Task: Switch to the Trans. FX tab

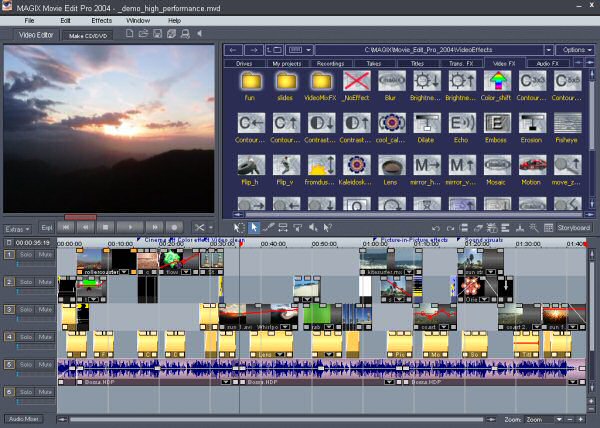Action: [x=461, y=63]
